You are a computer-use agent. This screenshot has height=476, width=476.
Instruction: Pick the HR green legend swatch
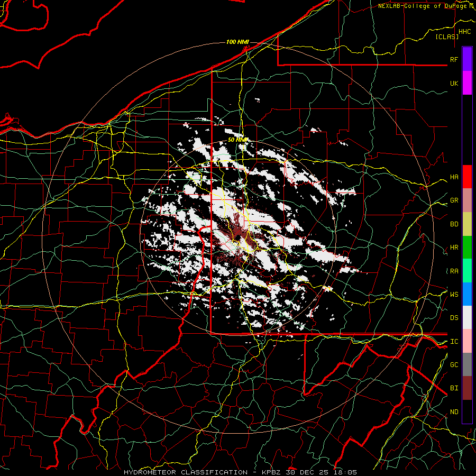467,247
